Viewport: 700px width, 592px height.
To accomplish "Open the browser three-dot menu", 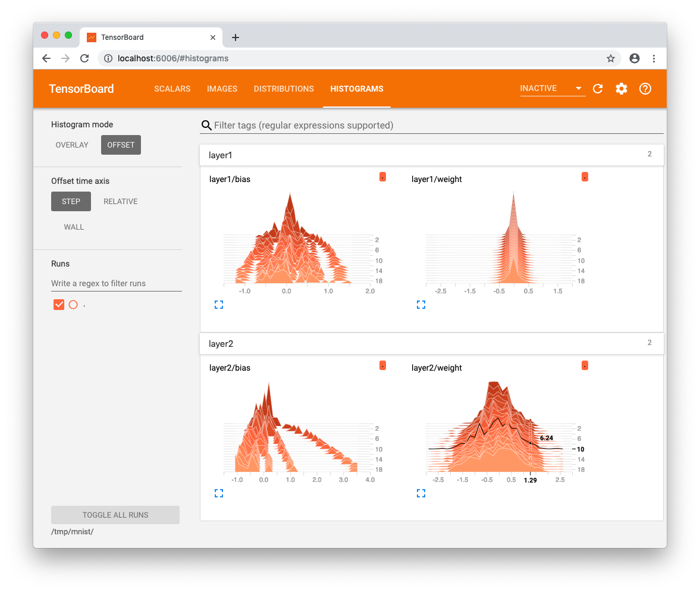I will click(x=654, y=58).
